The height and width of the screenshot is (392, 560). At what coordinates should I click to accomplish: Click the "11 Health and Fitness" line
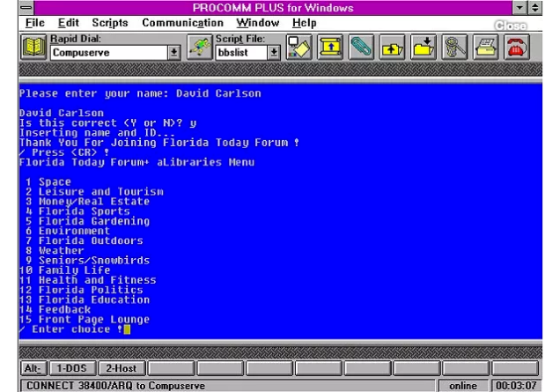point(88,280)
